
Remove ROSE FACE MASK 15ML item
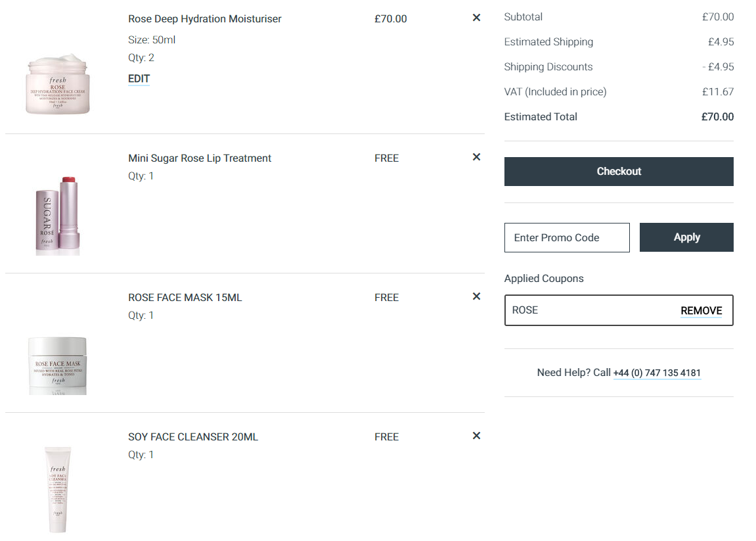476,297
